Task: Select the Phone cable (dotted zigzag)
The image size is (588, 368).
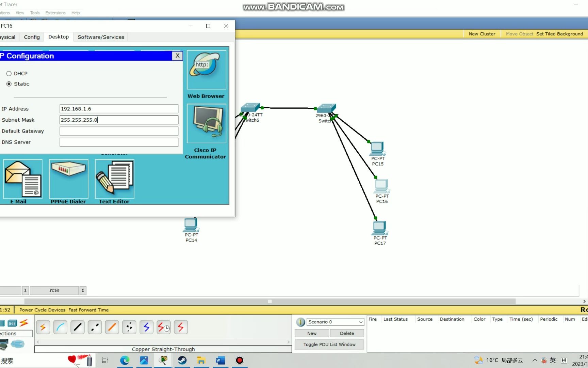Action: pyautogui.click(x=129, y=327)
